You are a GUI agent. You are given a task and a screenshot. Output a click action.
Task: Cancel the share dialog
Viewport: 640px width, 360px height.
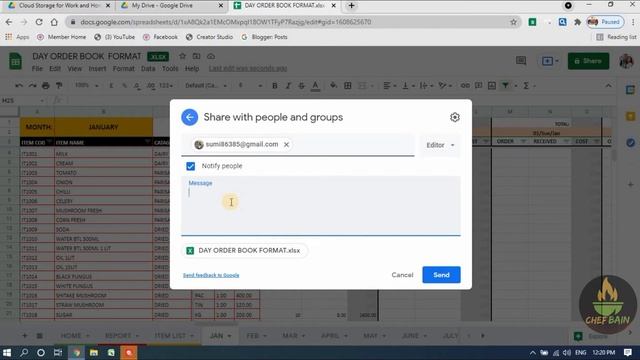click(x=402, y=275)
